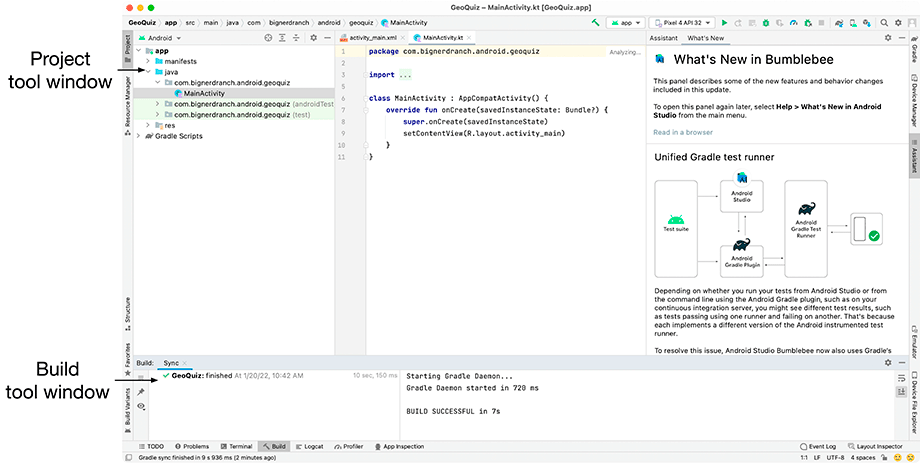Open the Terminal tool window tab

[236, 447]
